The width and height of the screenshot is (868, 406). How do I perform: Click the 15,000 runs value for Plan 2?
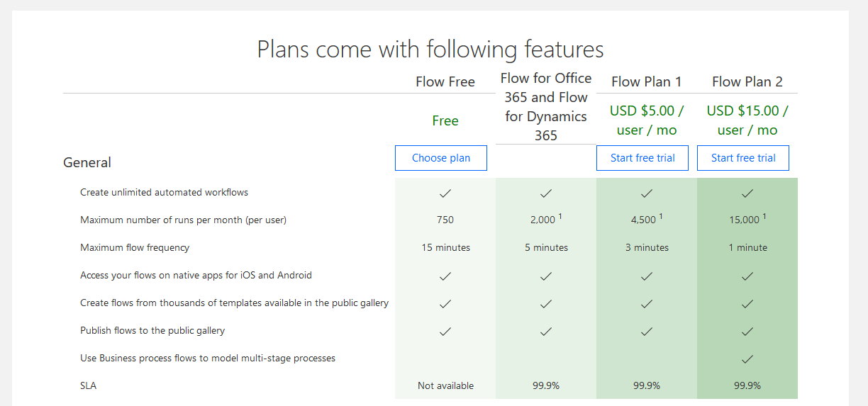click(x=744, y=220)
